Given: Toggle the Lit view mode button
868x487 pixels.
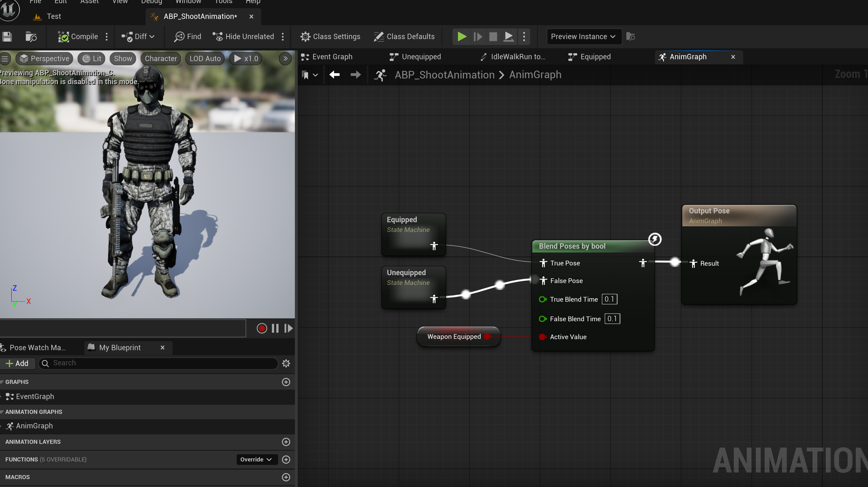Looking at the screenshot, I should click(92, 59).
